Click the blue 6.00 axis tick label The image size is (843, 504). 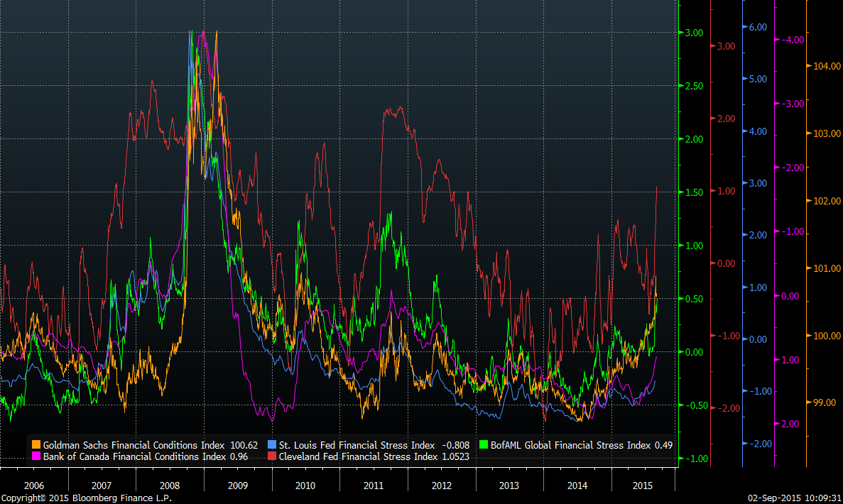click(x=758, y=27)
